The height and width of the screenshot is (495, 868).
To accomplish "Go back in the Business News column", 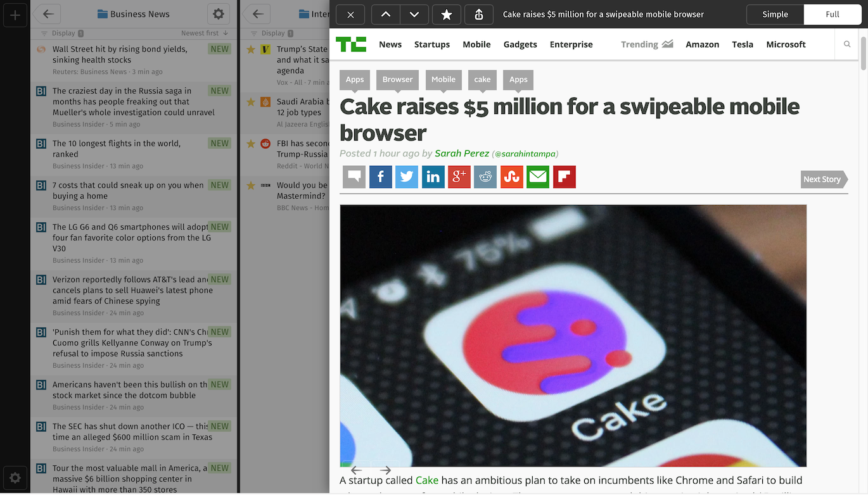I will 48,14.
